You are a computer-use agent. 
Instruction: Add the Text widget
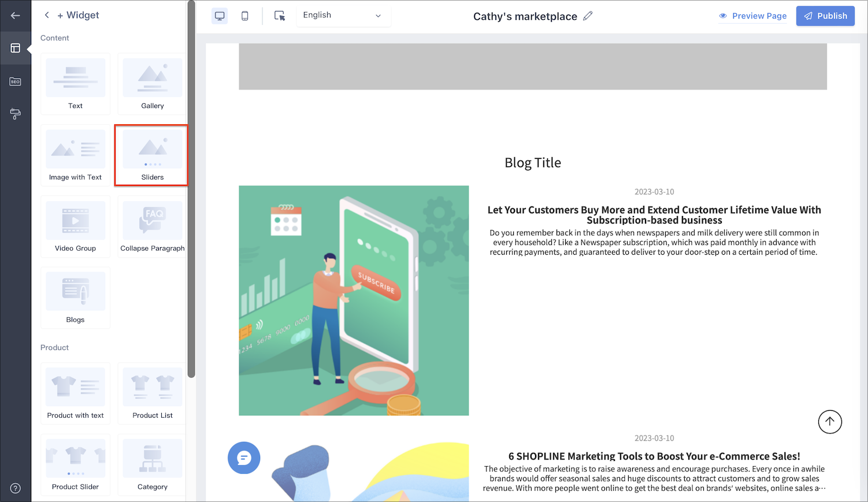click(76, 84)
